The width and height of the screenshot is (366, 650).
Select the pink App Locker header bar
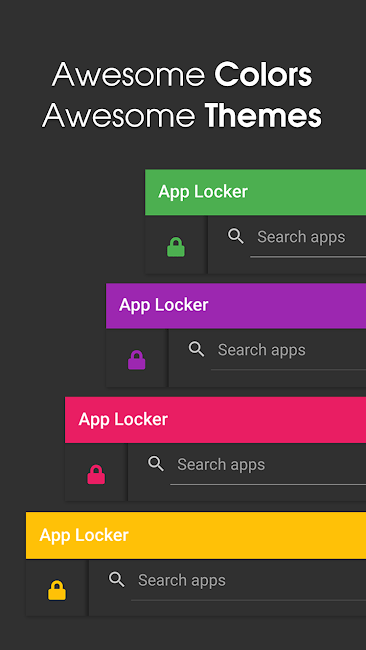pyautogui.click(x=216, y=420)
